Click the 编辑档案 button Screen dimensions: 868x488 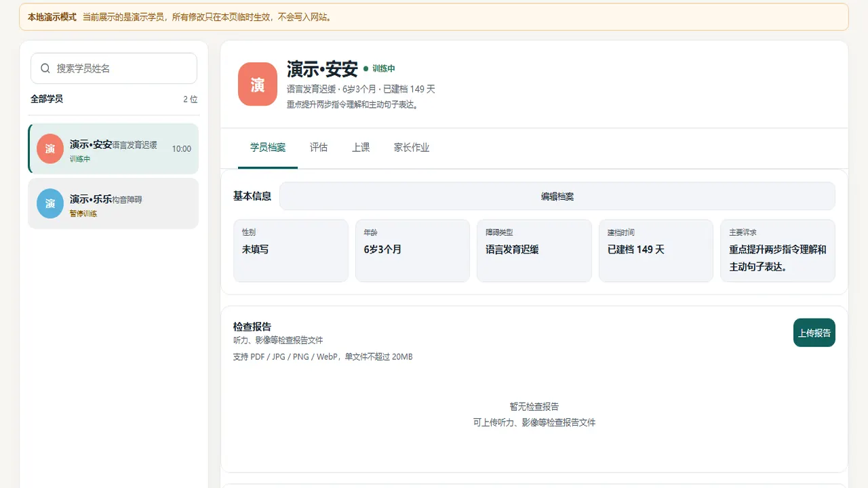pyautogui.click(x=557, y=197)
